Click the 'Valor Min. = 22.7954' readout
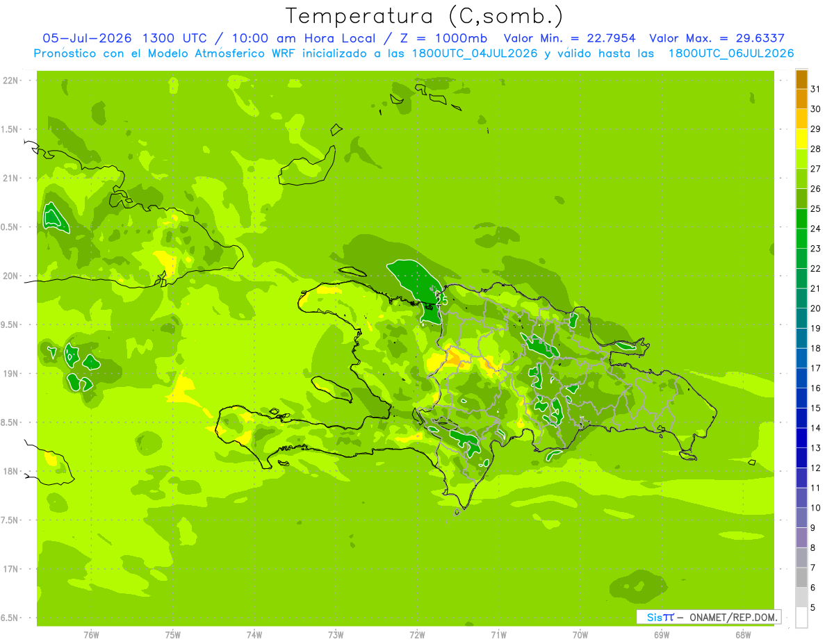The image size is (834, 644). 569,38
